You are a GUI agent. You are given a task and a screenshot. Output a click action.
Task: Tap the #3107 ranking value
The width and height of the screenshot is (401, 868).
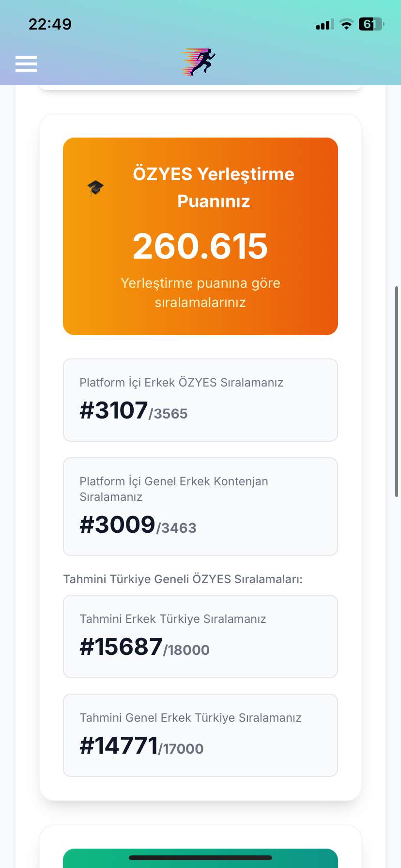[114, 411]
